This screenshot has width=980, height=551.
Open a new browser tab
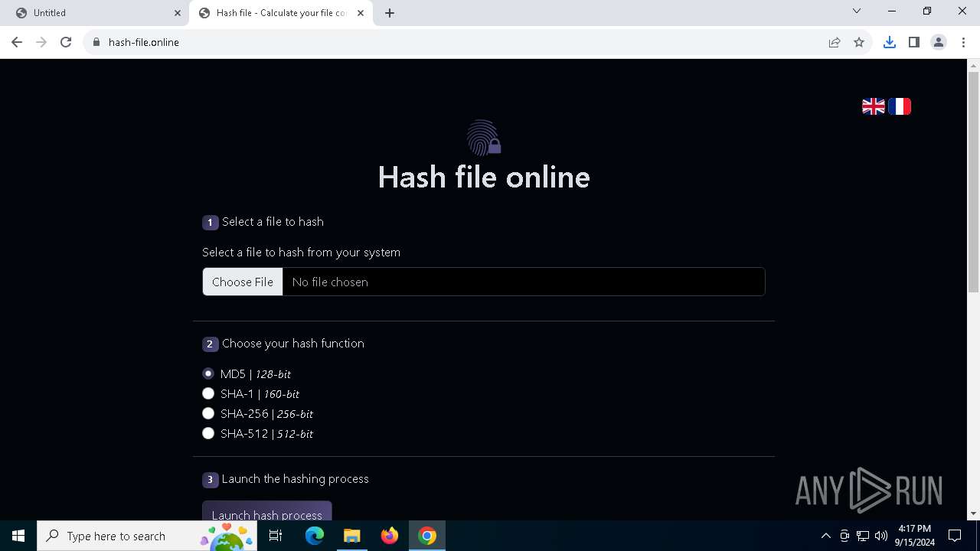390,13
